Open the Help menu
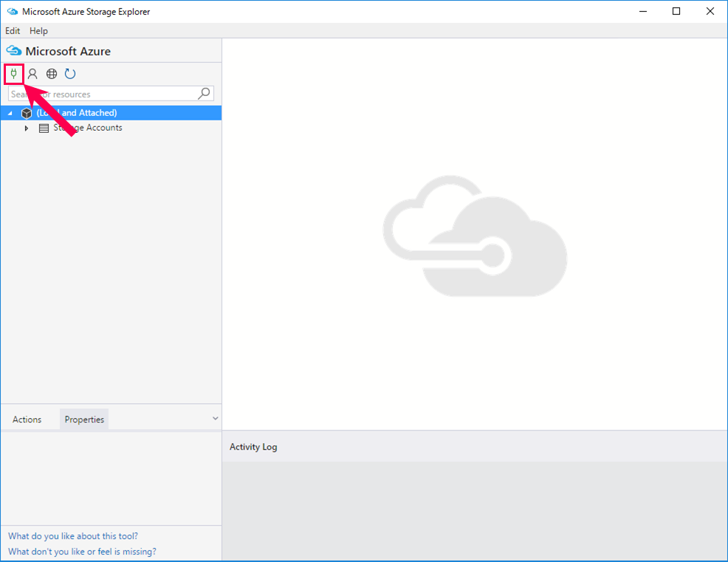Screen dimensions: 728x562 pos(38,31)
